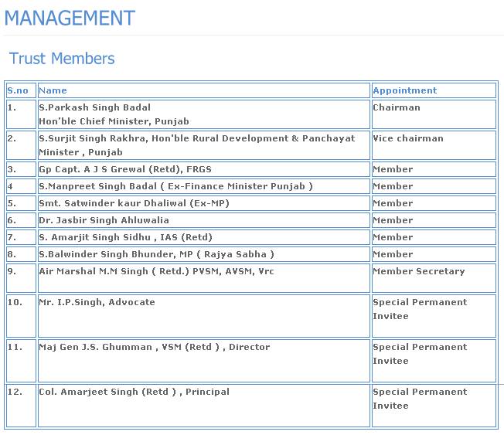Click the Appointment column header
The width and height of the screenshot is (504, 435).
coord(404,90)
